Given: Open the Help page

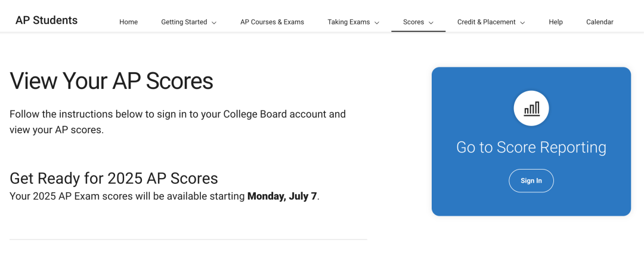Looking at the screenshot, I should click(556, 22).
